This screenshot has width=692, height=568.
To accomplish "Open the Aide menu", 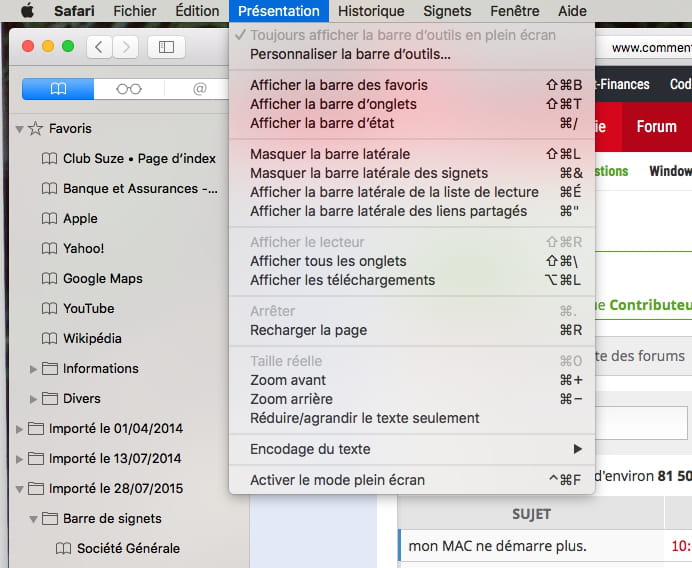I will coord(572,11).
